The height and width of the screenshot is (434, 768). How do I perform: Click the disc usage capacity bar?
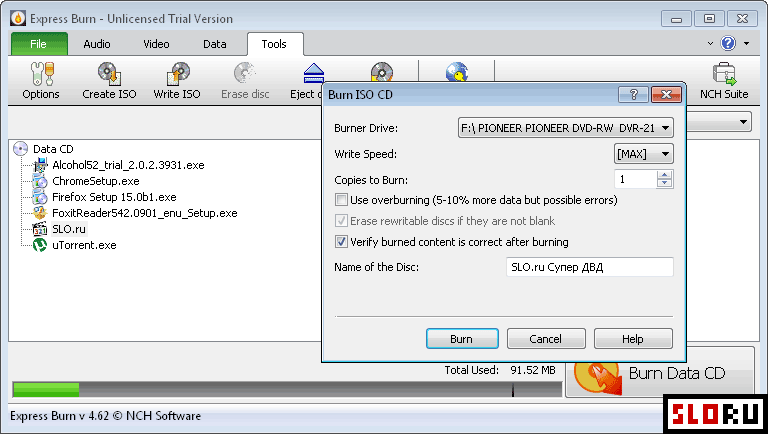(287, 389)
